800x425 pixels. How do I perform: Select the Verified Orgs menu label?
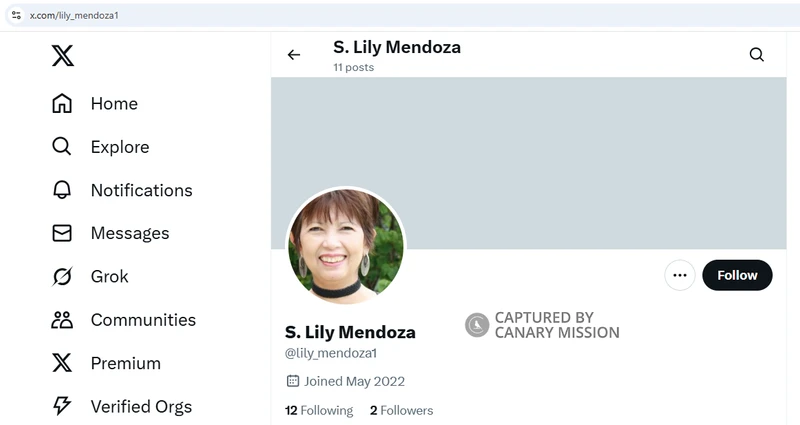tap(141, 407)
